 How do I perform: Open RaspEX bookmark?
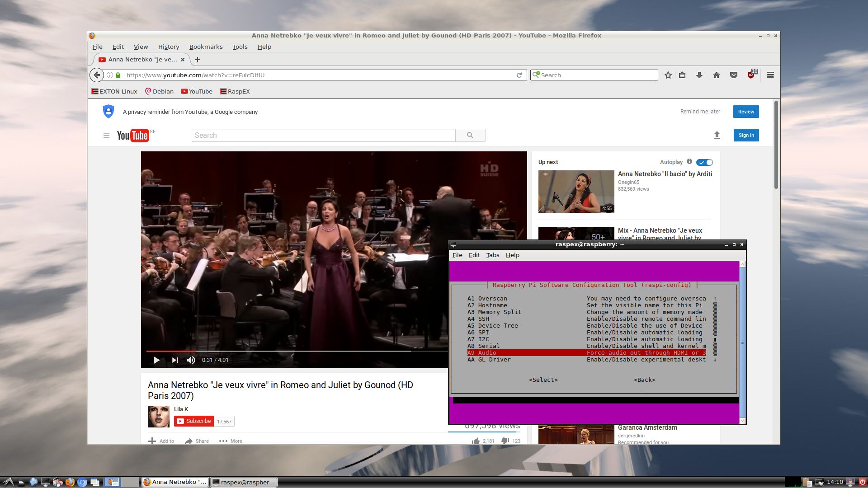point(235,91)
